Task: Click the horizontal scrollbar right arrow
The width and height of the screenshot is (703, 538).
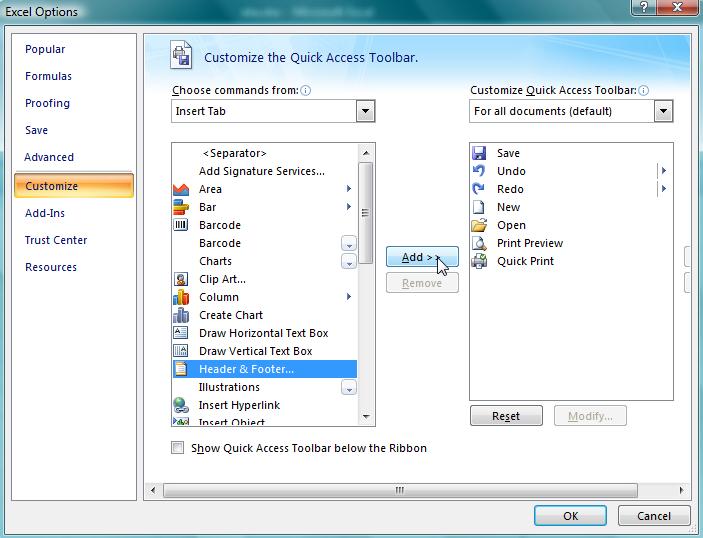Action: 681,490
